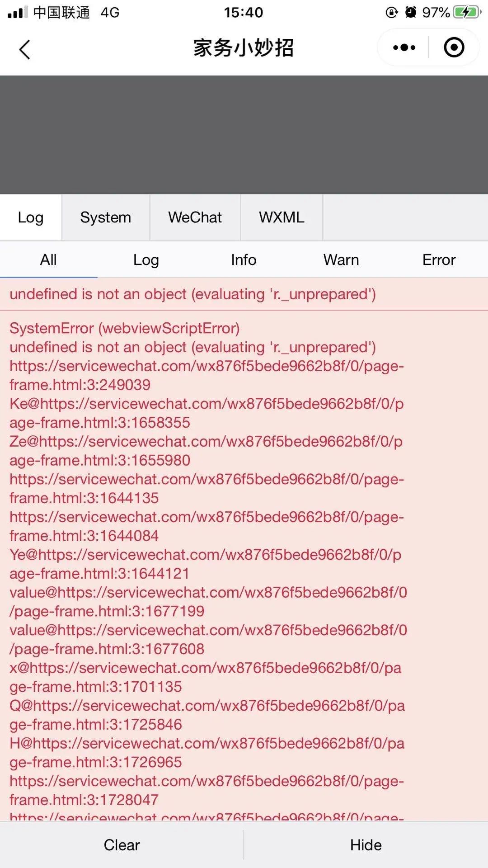
Task: Tap the battery status icon
Action: click(467, 12)
